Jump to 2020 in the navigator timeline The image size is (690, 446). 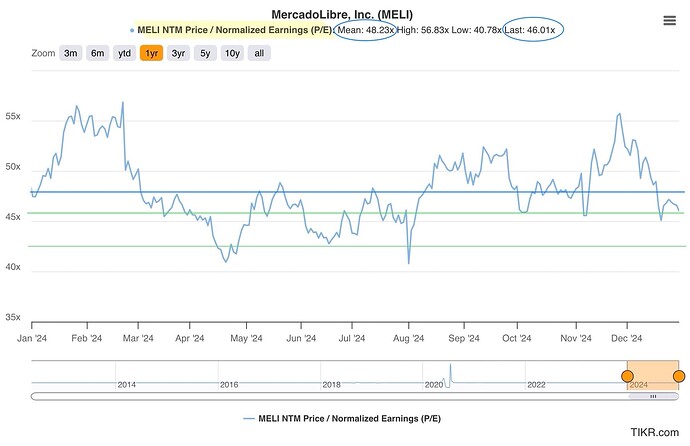pos(432,384)
